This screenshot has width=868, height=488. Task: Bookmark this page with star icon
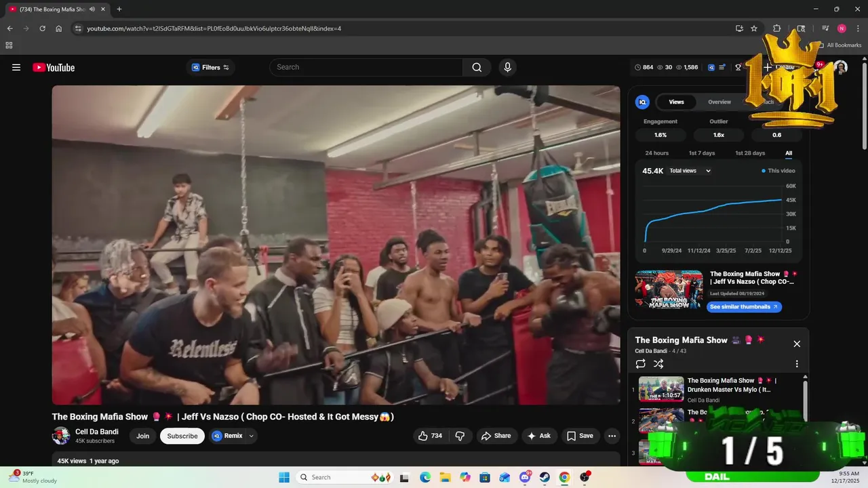754,28
